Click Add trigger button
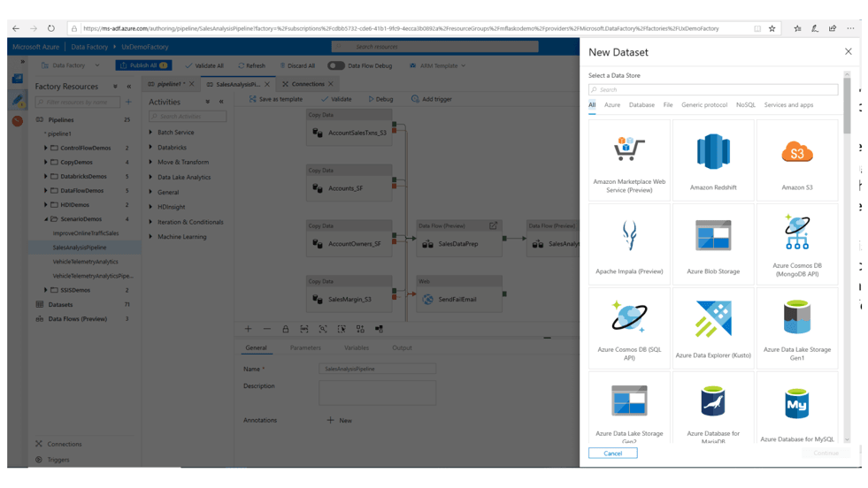Image resolution: width=868 pixels, height=488 pixels. [431, 99]
